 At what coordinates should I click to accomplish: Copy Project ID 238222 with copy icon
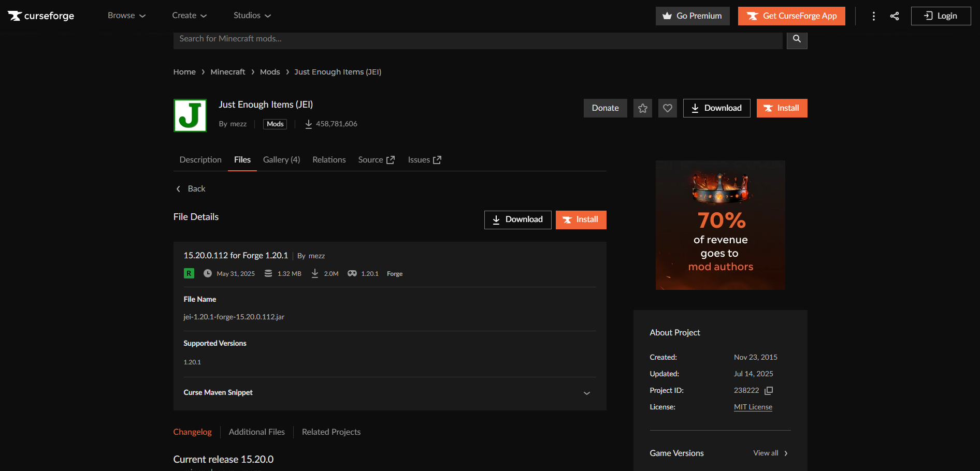click(x=769, y=390)
